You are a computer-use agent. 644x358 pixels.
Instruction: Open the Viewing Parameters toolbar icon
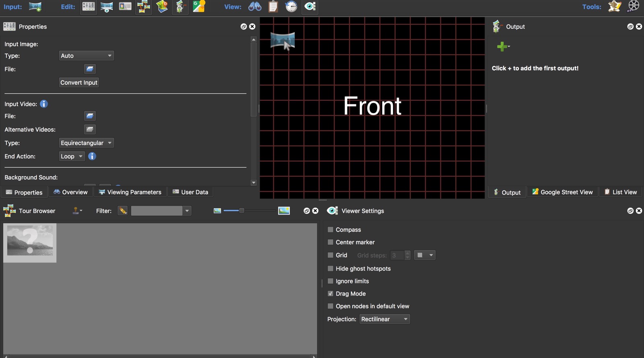point(107,7)
